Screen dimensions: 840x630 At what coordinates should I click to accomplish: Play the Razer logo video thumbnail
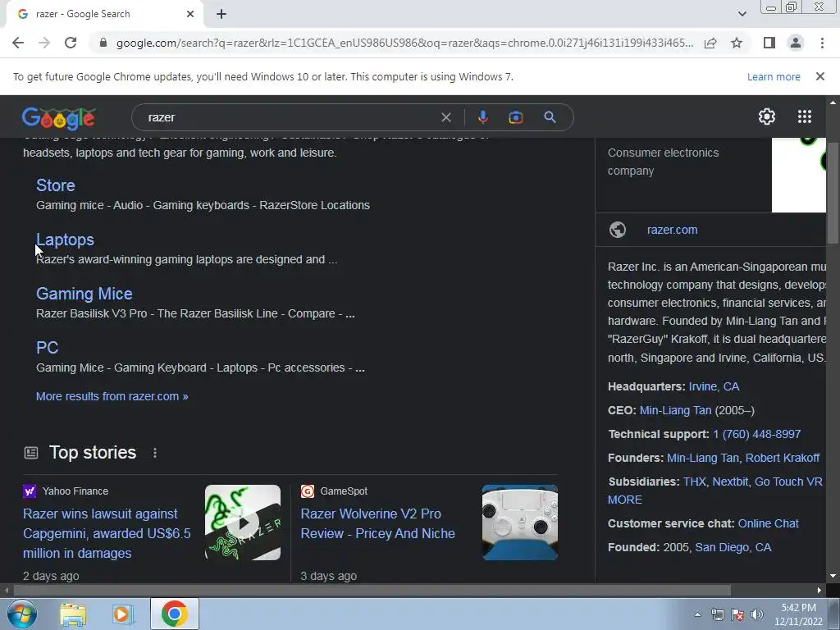point(243,523)
